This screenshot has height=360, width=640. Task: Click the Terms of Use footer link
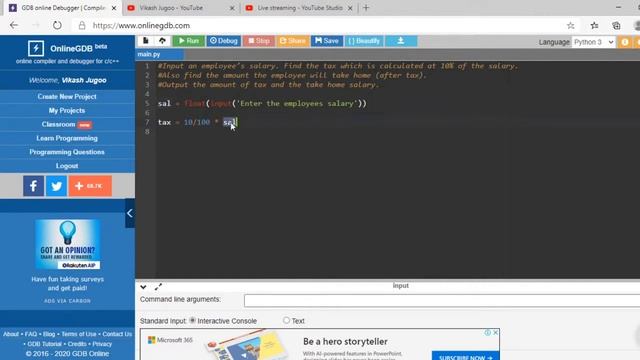click(x=79, y=334)
